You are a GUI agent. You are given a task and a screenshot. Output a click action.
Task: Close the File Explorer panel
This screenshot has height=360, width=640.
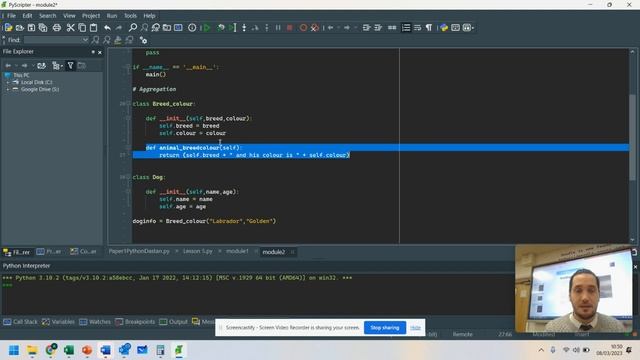100,52
